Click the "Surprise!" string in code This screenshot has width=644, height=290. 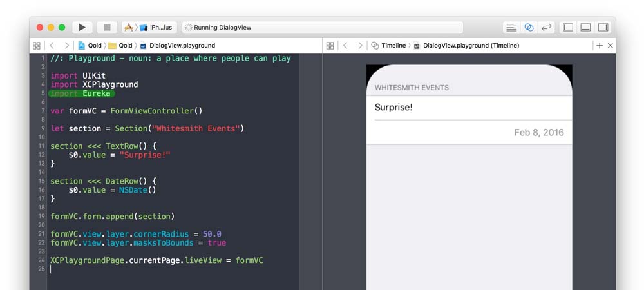click(145, 155)
